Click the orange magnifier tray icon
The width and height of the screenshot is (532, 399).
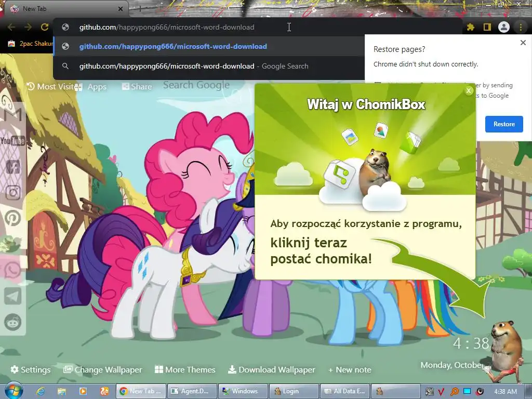[x=454, y=392]
